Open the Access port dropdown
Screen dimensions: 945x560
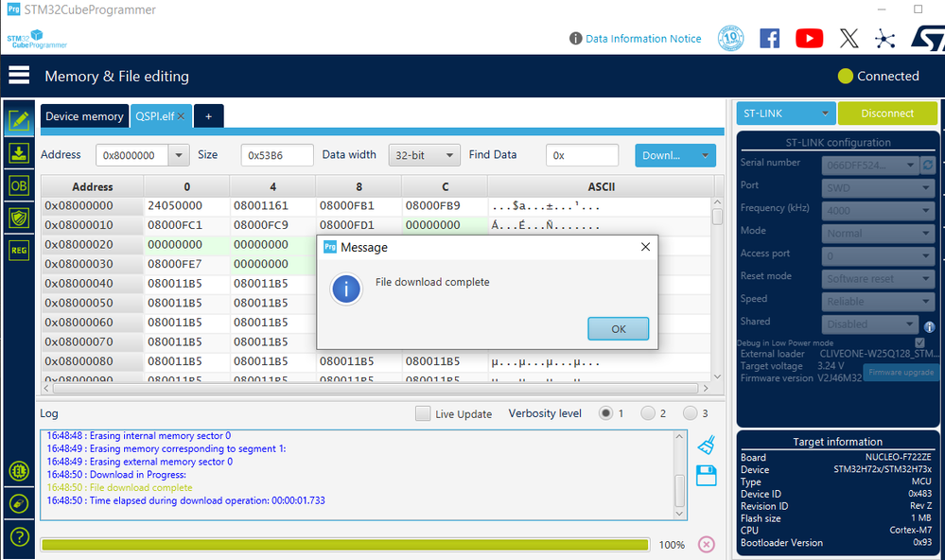878,256
